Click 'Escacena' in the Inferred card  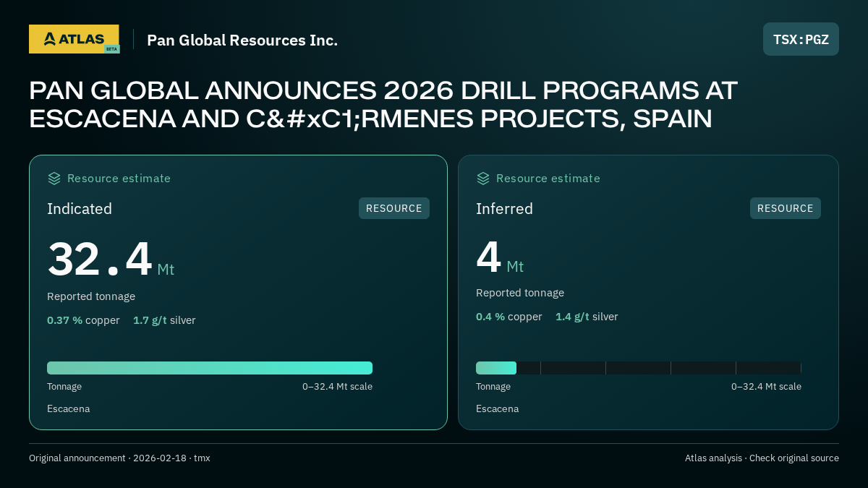click(x=498, y=409)
